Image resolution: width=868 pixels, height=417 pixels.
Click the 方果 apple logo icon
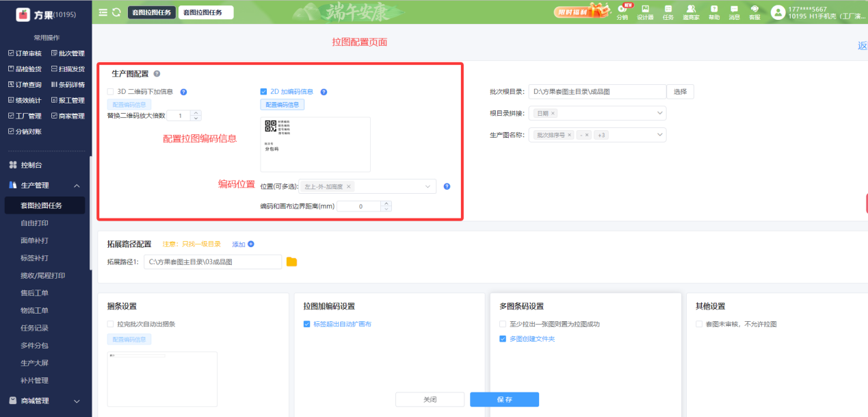click(x=23, y=14)
